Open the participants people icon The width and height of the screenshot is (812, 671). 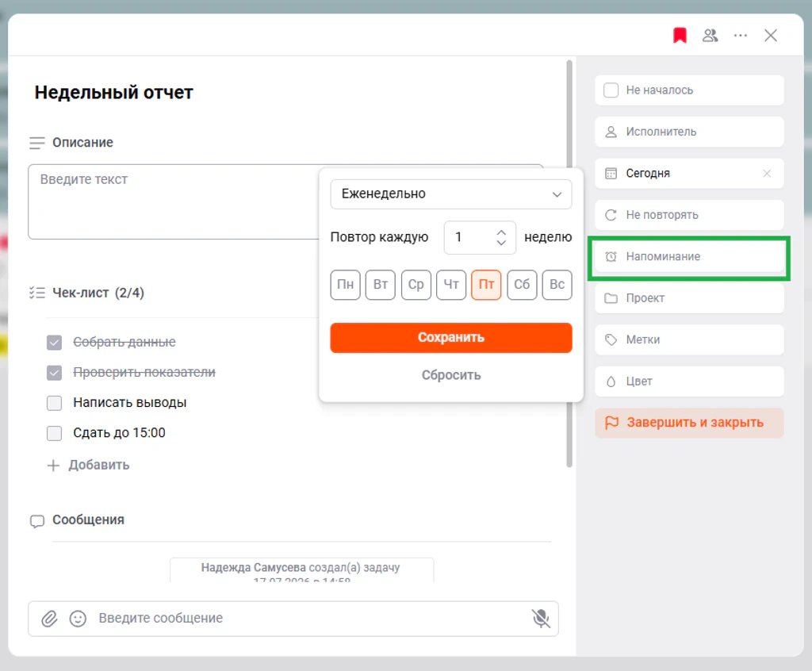(710, 35)
